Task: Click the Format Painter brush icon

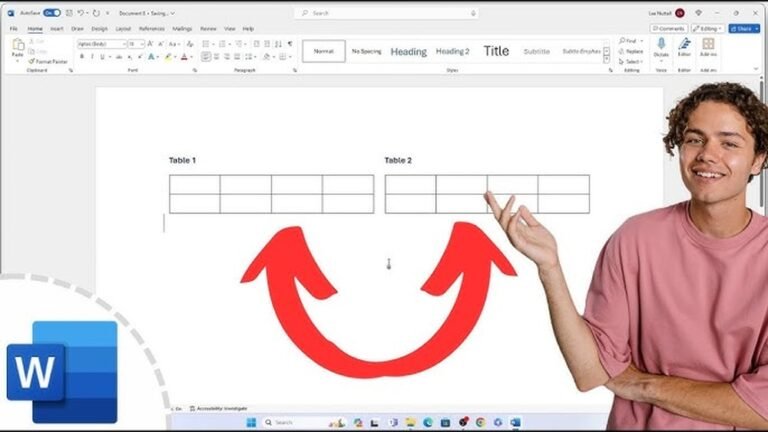Action: click(31, 62)
